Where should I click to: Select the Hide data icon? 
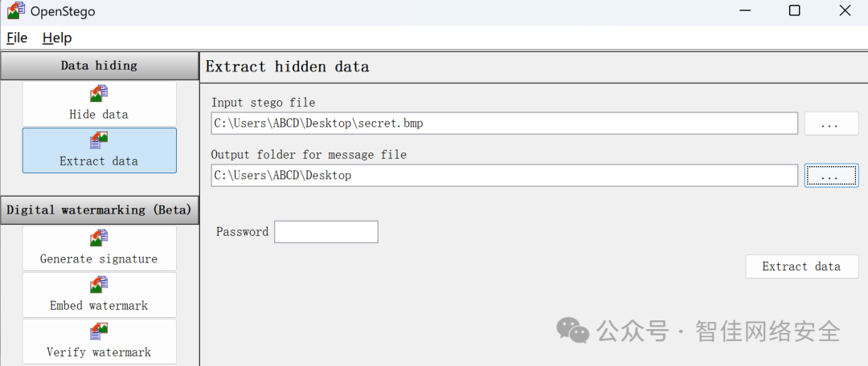click(99, 94)
